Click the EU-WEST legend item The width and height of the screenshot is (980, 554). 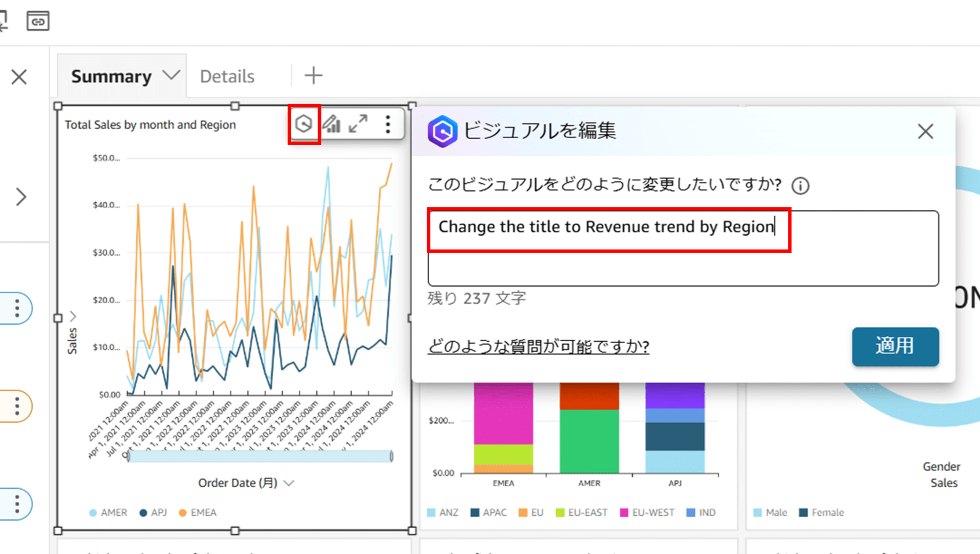coord(647,512)
